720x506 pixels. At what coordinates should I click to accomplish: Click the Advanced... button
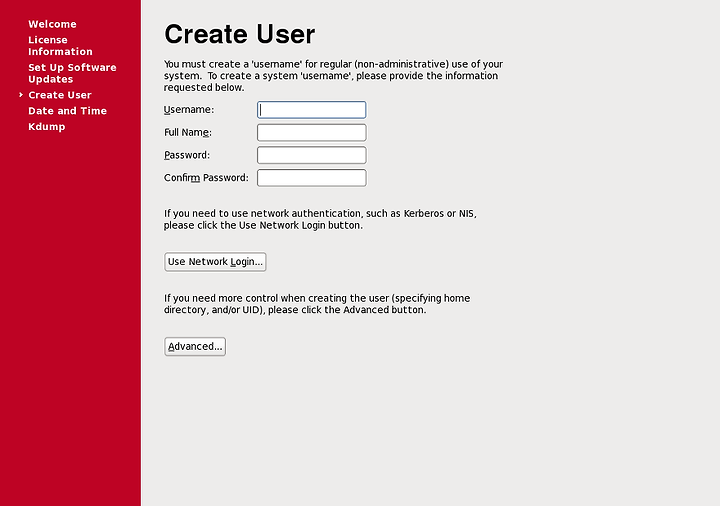tap(195, 347)
